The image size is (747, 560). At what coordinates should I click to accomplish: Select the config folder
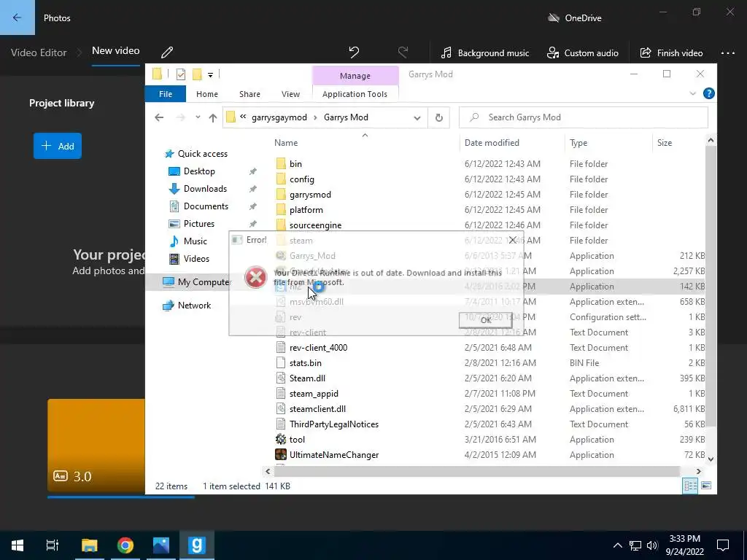[x=301, y=179]
